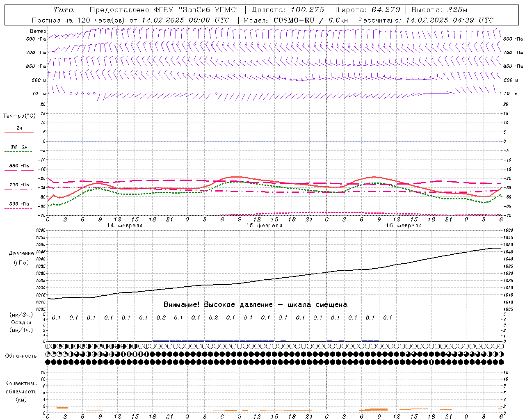
Task: Click the tallest orange convective bar on 16 февраля
Action: 379,409
